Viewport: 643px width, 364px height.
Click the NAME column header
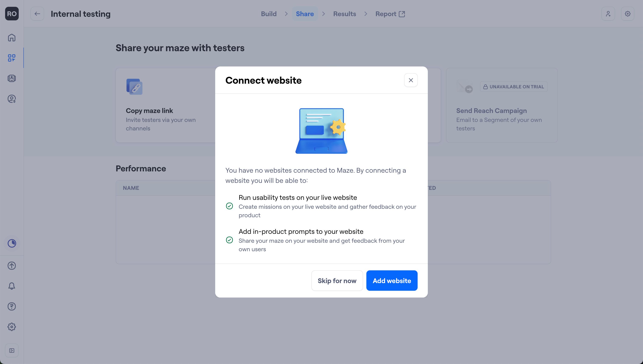click(131, 188)
